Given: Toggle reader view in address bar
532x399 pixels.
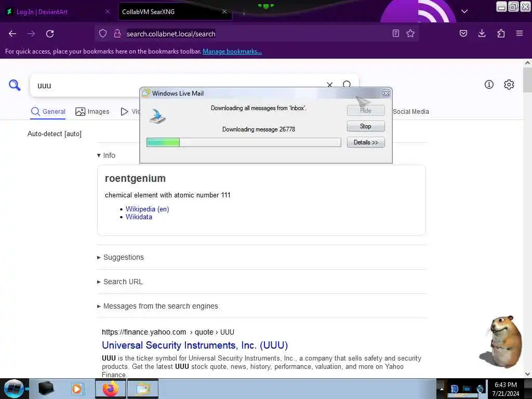Looking at the screenshot, I should point(395,33).
